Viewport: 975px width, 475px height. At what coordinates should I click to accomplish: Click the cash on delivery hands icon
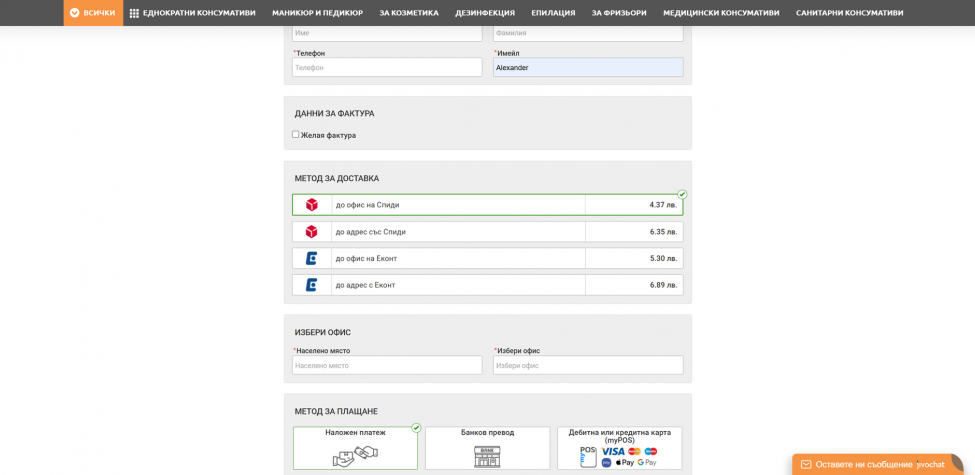356,456
